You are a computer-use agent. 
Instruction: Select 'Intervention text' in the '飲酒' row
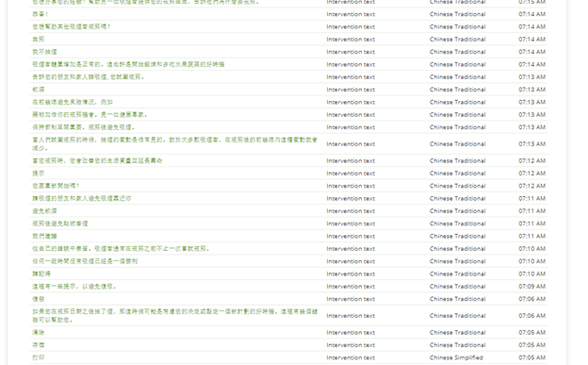coord(351,90)
